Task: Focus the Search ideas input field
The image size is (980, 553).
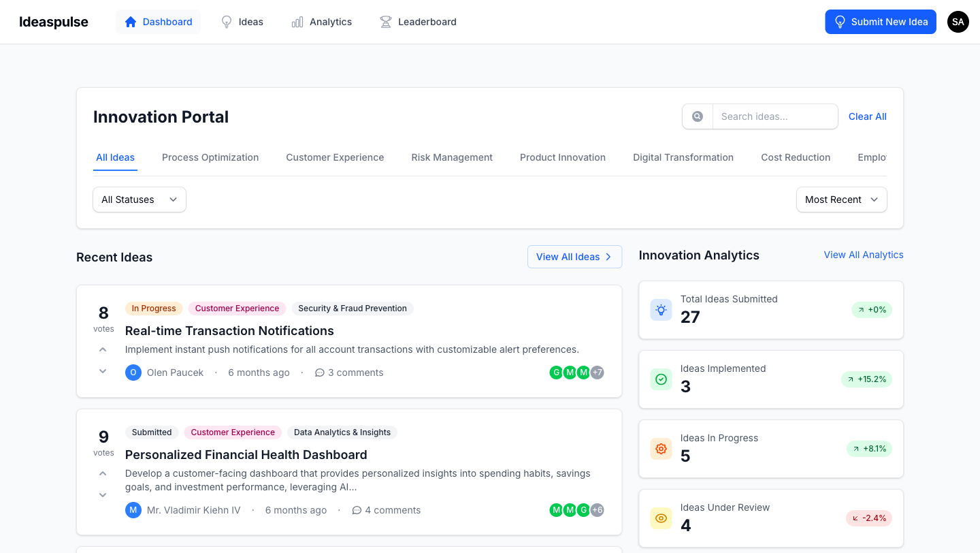Action: [x=775, y=116]
